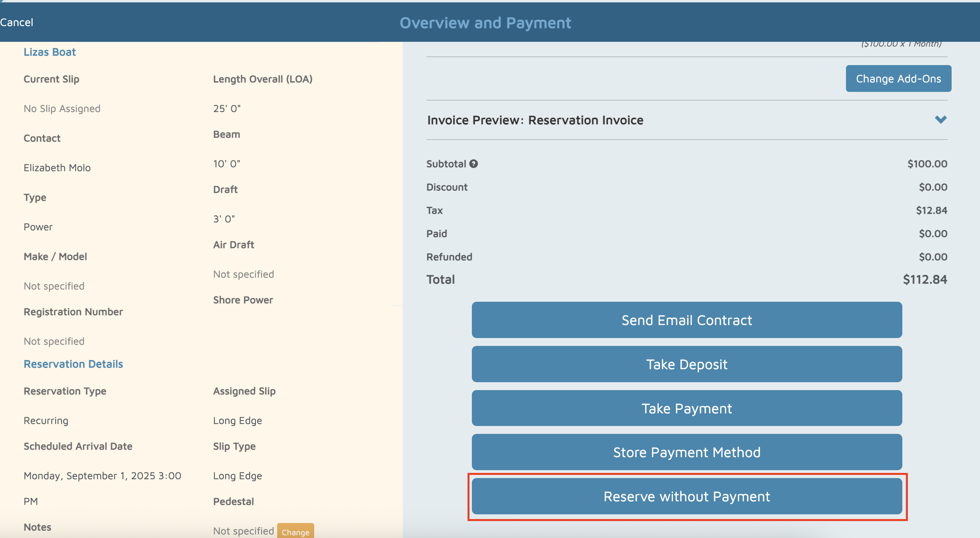Choose Reserve without Payment
Viewport: 980px width, 538px height.
[686, 496]
